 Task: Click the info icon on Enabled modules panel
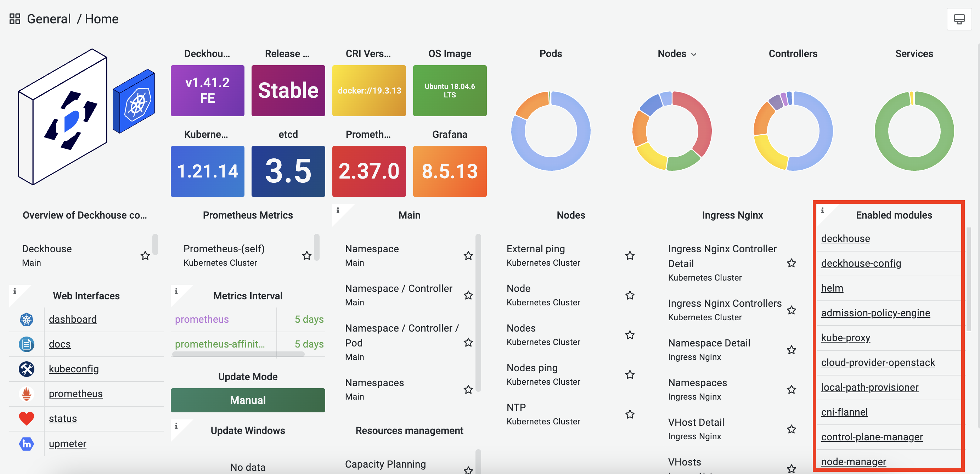point(822,210)
